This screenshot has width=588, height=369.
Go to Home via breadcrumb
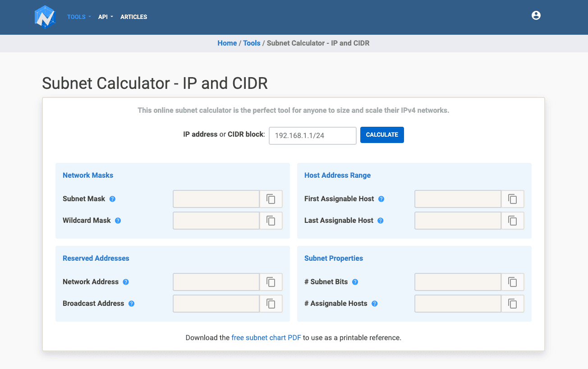point(227,43)
